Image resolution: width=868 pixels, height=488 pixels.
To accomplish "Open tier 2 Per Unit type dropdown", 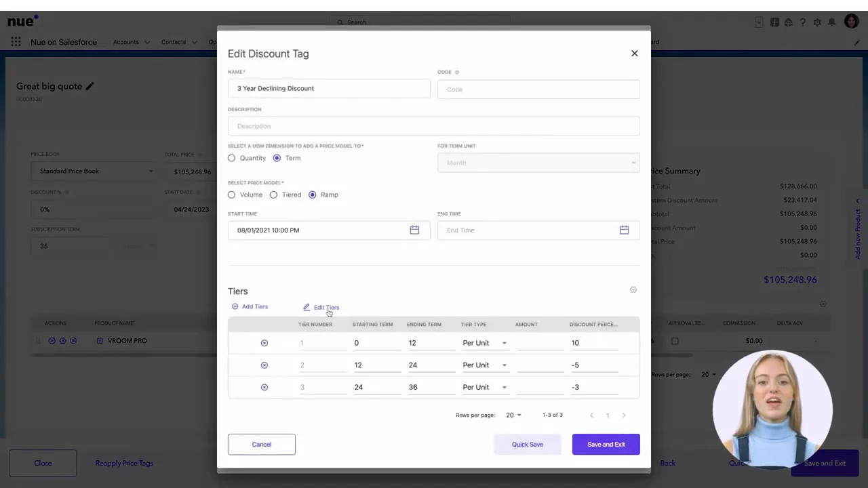I will coord(504,365).
